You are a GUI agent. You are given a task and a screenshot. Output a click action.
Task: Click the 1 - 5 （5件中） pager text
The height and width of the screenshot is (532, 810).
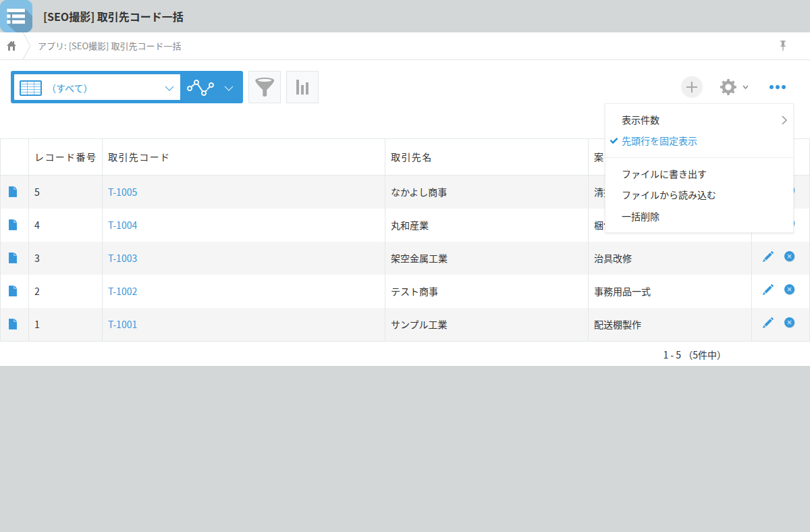[x=692, y=354]
